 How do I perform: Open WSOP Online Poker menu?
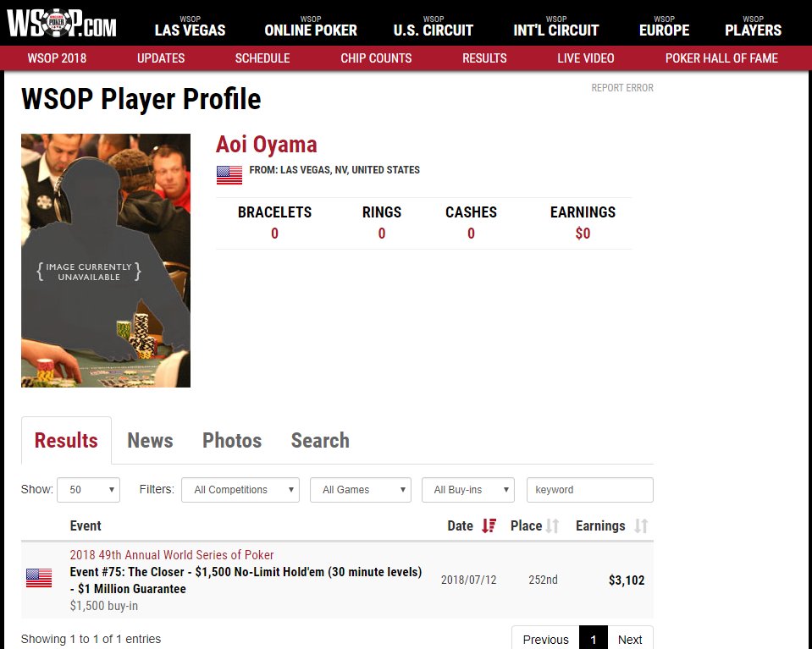tap(311, 26)
